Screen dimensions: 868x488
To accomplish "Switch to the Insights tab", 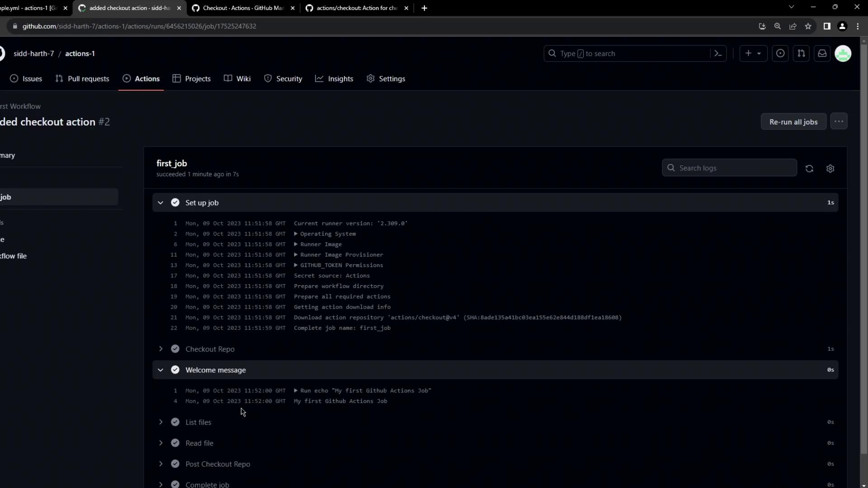I will [x=334, y=79].
